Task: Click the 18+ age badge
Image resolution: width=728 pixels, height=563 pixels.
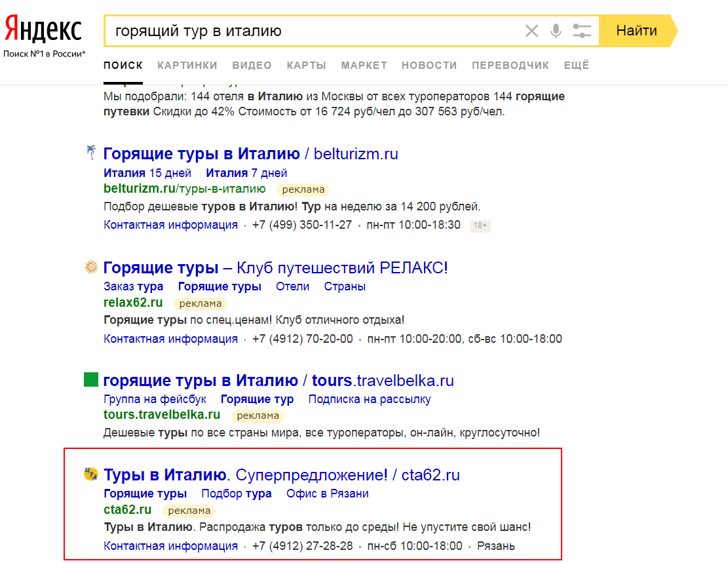Action: (x=480, y=225)
